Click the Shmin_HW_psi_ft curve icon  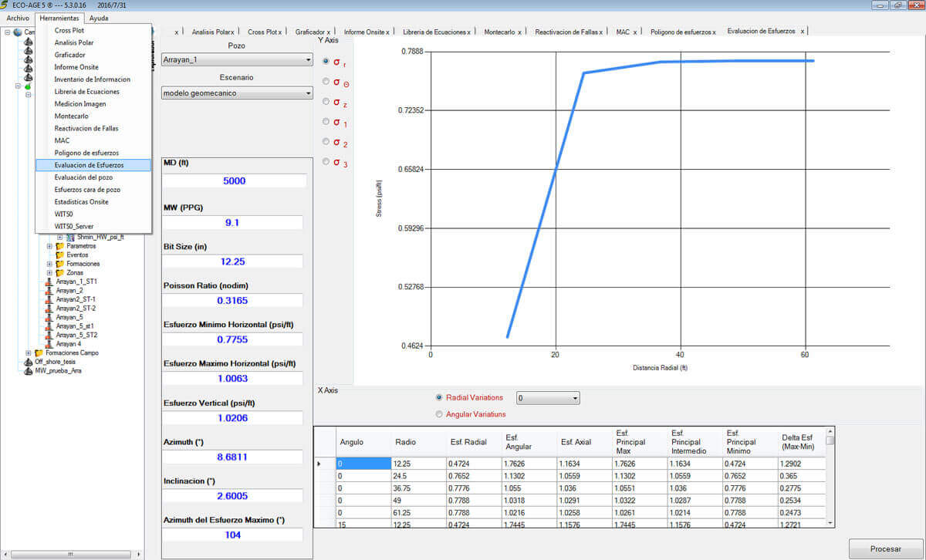point(70,237)
